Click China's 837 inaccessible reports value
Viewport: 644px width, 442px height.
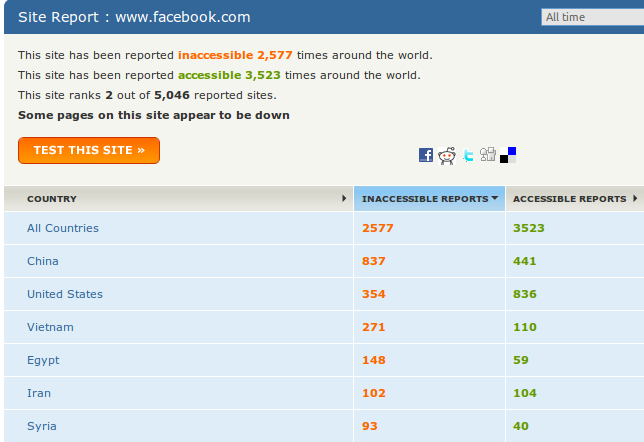(373, 261)
